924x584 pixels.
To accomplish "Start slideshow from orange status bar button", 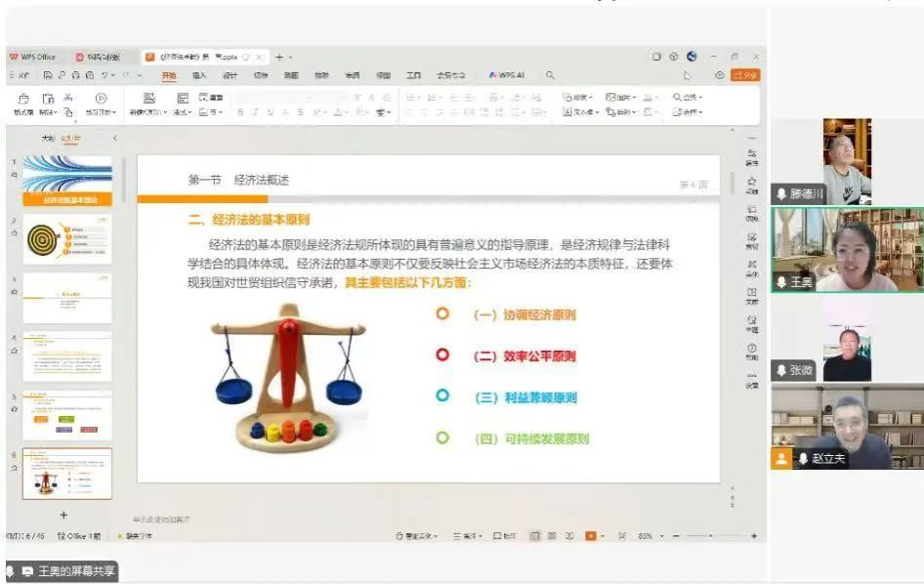I will (x=591, y=536).
